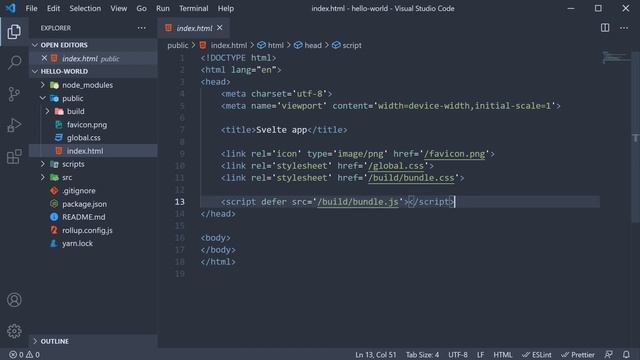Expand the build folder

pyautogui.click(x=93, y=111)
